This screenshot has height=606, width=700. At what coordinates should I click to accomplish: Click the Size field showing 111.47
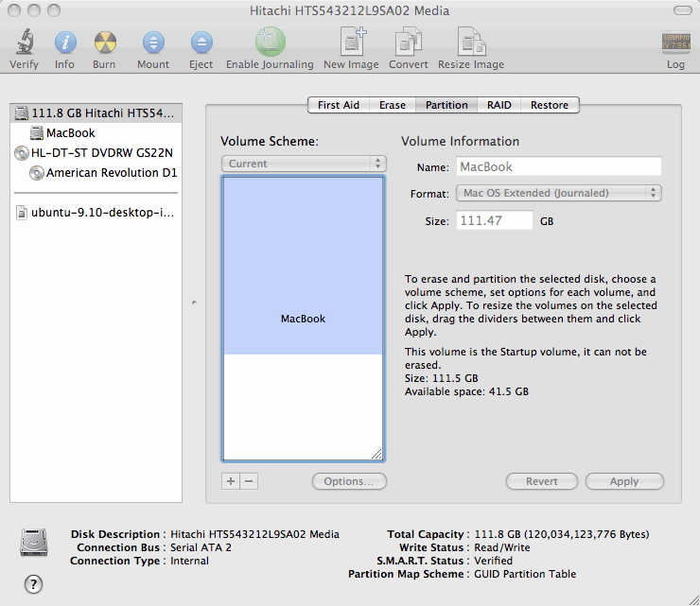pyautogui.click(x=494, y=220)
